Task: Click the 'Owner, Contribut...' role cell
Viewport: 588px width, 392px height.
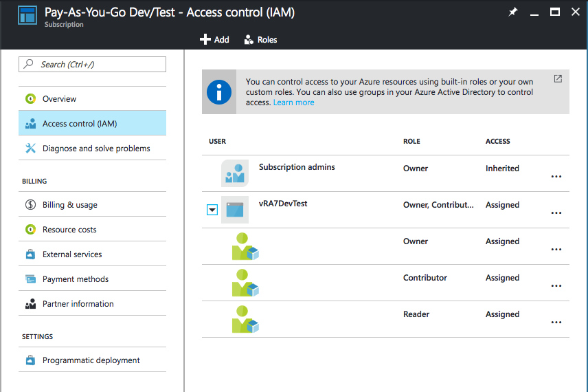Action: [438, 205]
